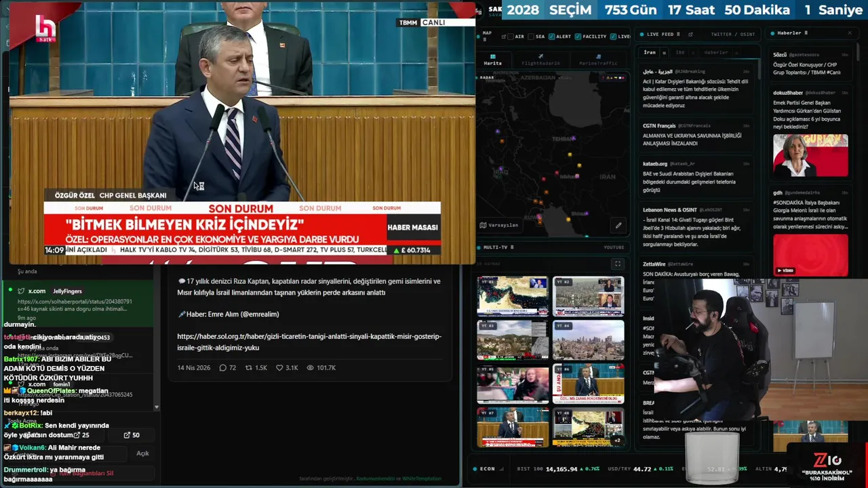Open the YT #1 stream thumbnail

(x=513, y=296)
